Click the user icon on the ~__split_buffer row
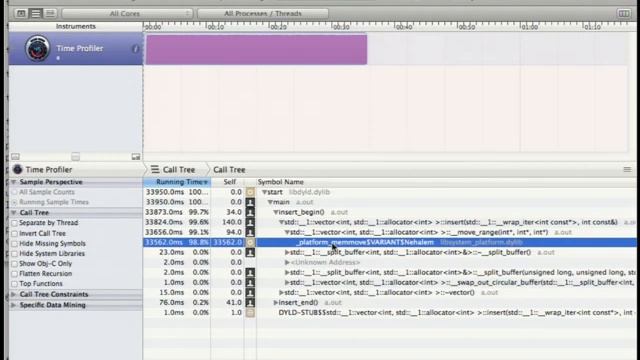The image size is (640, 360). tap(250, 252)
